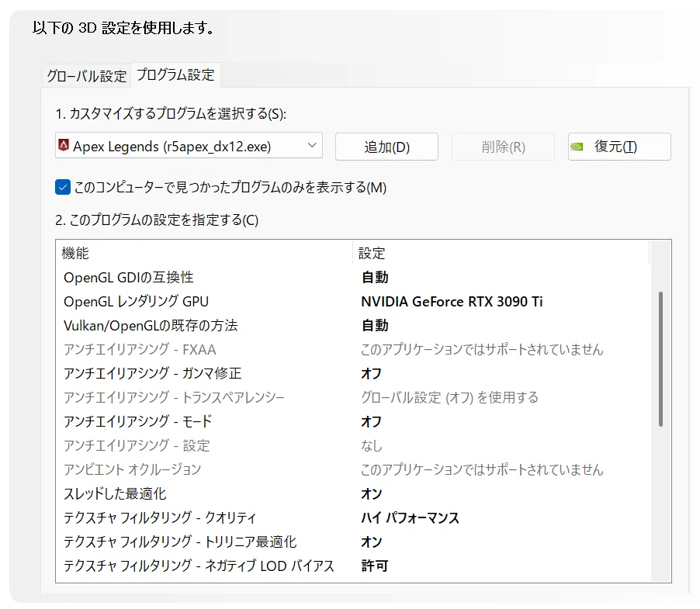
Task: Click the 機能 column header
Action: [x=204, y=253]
